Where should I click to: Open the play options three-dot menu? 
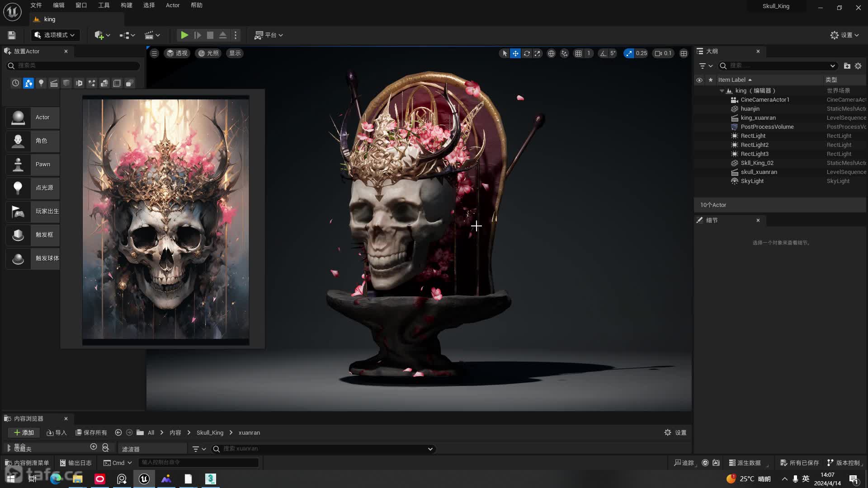pos(236,35)
